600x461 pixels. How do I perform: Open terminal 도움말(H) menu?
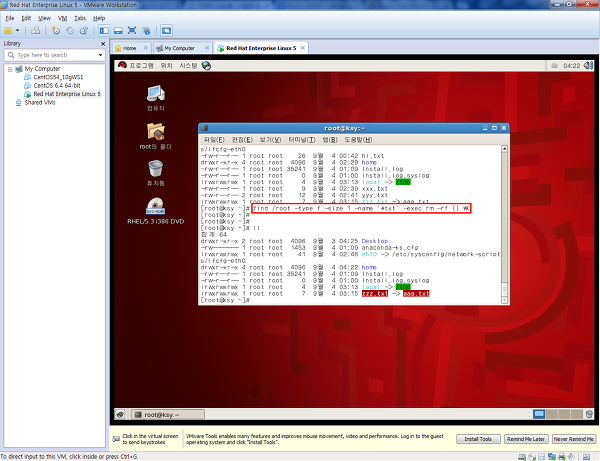(x=358, y=140)
